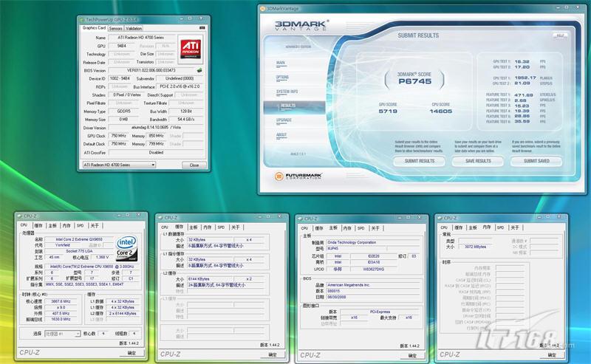Click the 3DMark Vantage title bar icon
The image size is (591, 364).
tap(263, 8)
